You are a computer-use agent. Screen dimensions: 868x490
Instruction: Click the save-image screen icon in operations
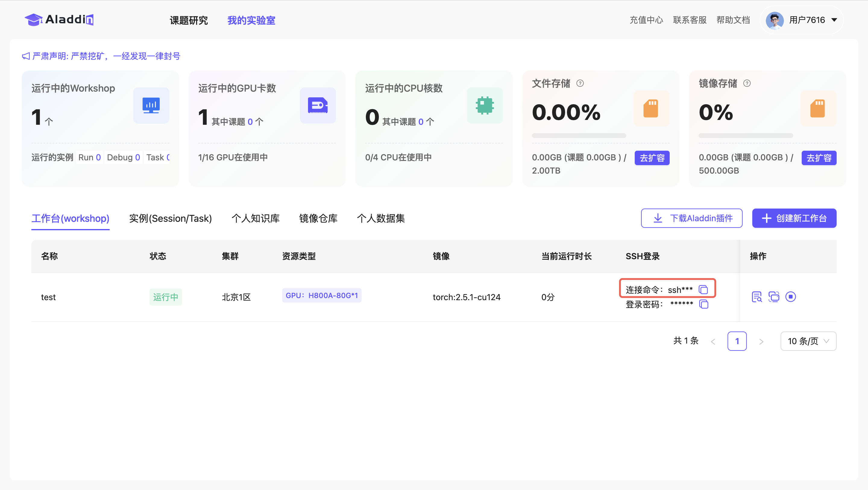point(774,297)
